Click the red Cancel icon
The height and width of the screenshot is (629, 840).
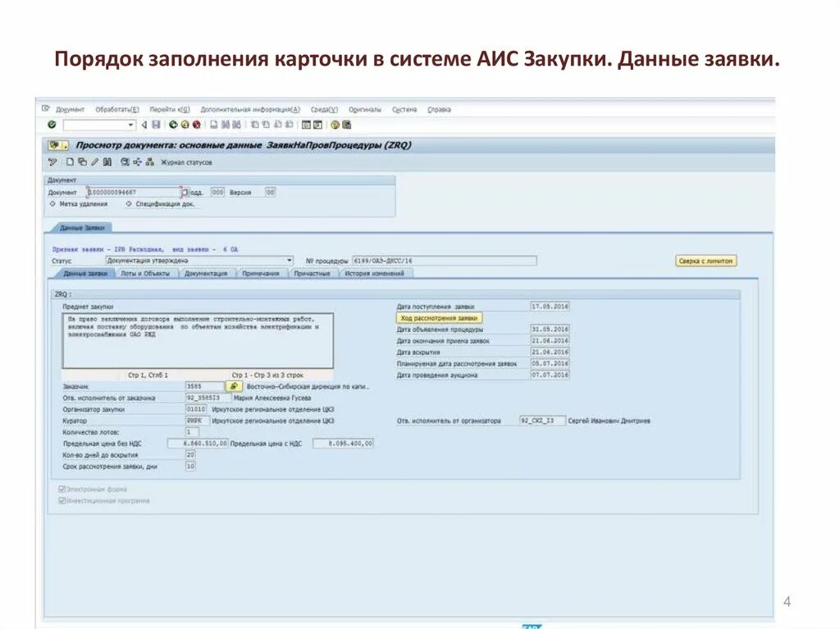pos(197,125)
